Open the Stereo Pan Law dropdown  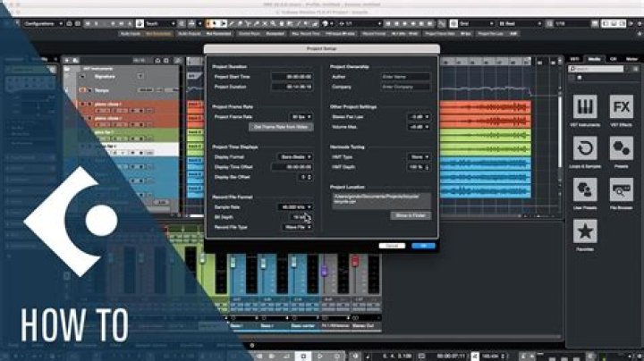418,116
